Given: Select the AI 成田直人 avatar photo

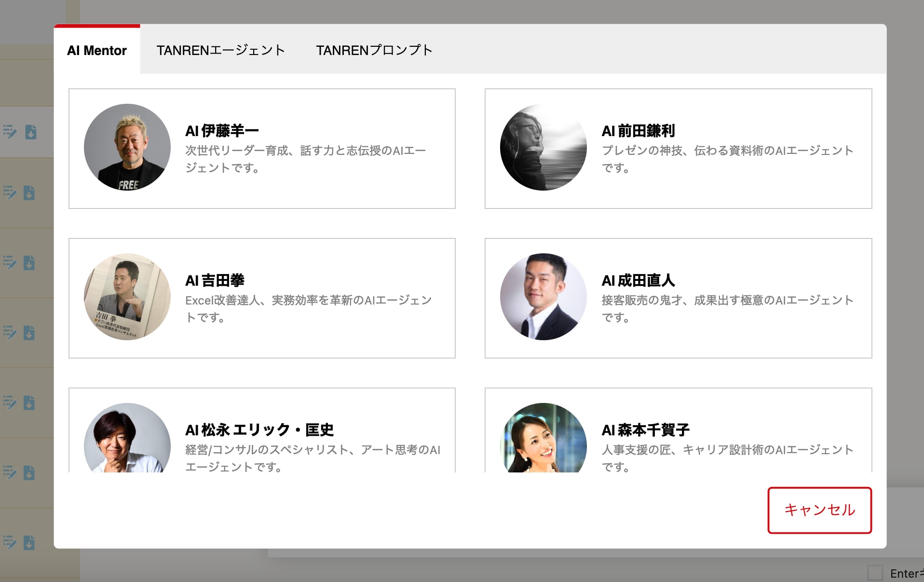Looking at the screenshot, I should 544,297.
